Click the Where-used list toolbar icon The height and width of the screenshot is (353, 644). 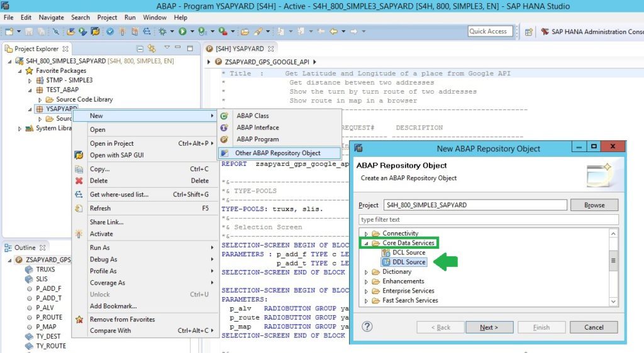(147, 31)
